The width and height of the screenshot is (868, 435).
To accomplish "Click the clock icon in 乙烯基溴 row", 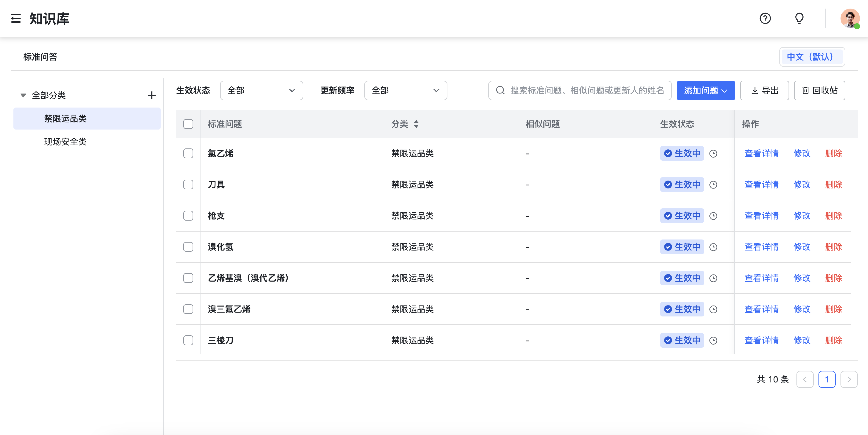I will pos(713,278).
